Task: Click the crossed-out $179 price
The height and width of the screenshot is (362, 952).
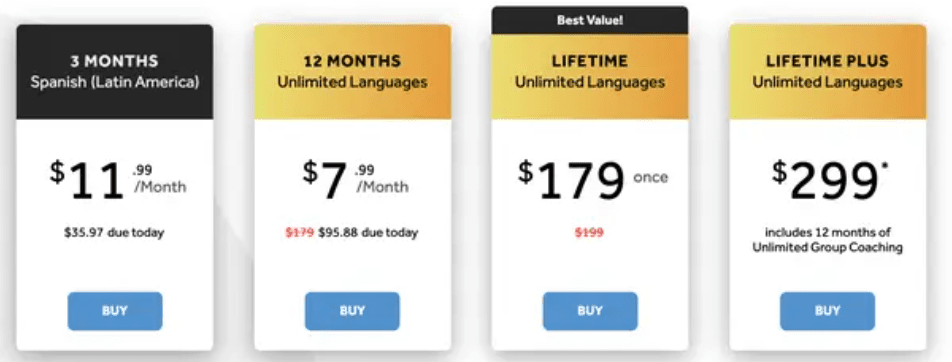Action: (300, 233)
